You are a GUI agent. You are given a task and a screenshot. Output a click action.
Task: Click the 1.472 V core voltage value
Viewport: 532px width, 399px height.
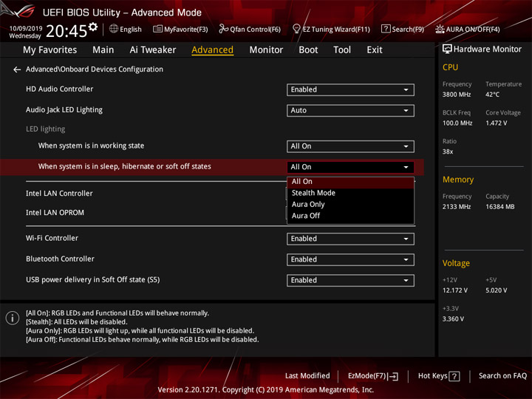(x=496, y=123)
